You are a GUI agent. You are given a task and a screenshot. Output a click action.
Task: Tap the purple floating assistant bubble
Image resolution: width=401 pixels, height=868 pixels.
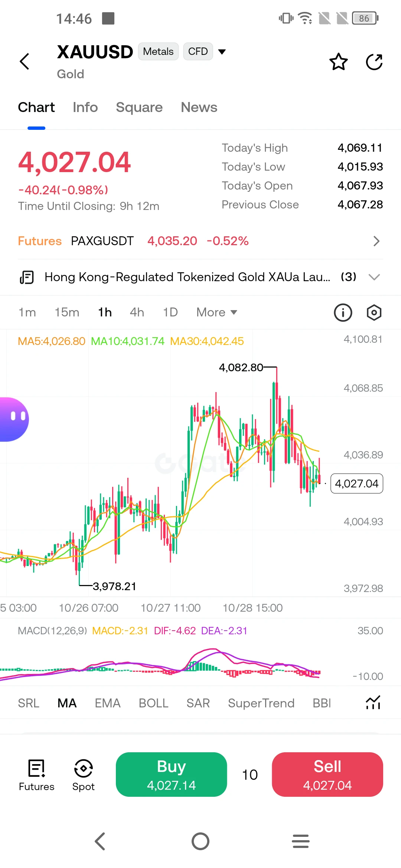[14, 419]
